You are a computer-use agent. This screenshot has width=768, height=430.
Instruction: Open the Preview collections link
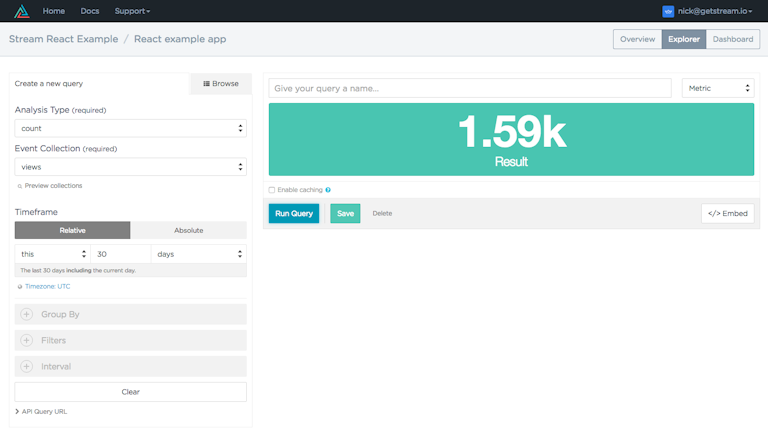pyautogui.click(x=53, y=186)
